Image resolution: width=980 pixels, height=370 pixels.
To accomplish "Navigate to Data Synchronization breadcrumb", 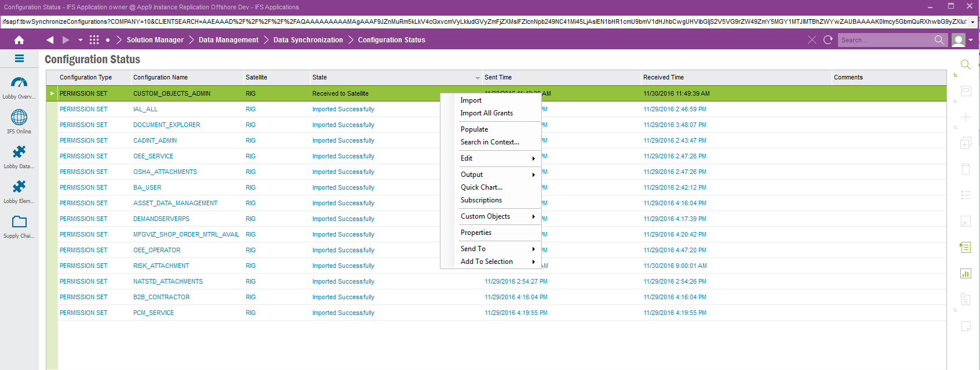I will 308,40.
